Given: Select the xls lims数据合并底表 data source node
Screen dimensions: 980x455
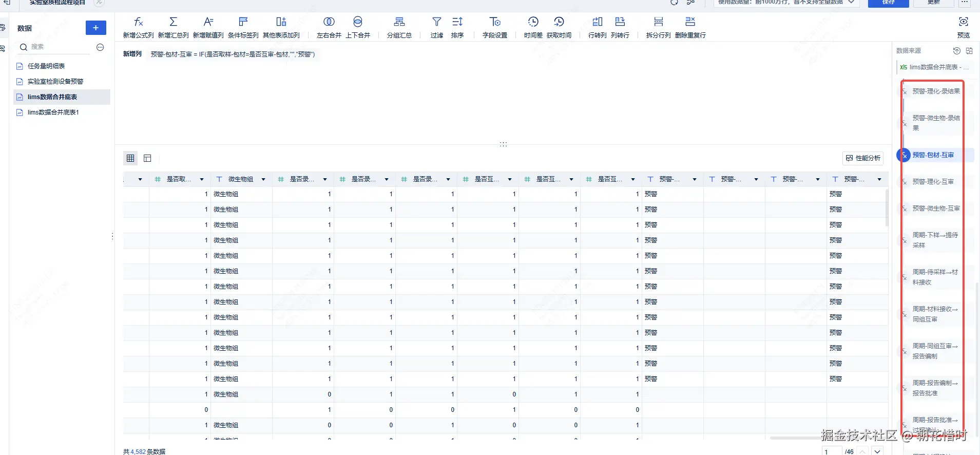Looking at the screenshot, I should pos(934,67).
